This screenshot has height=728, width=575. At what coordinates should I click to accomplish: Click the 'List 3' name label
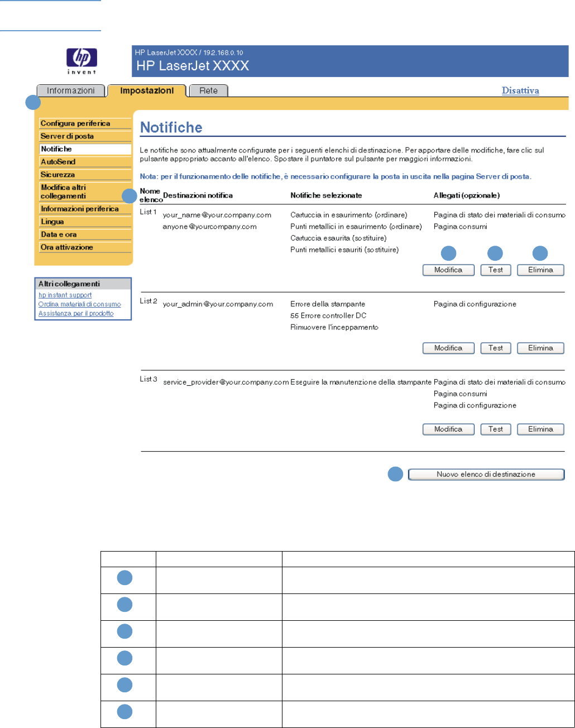pyautogui.click(x=149, y=380)
